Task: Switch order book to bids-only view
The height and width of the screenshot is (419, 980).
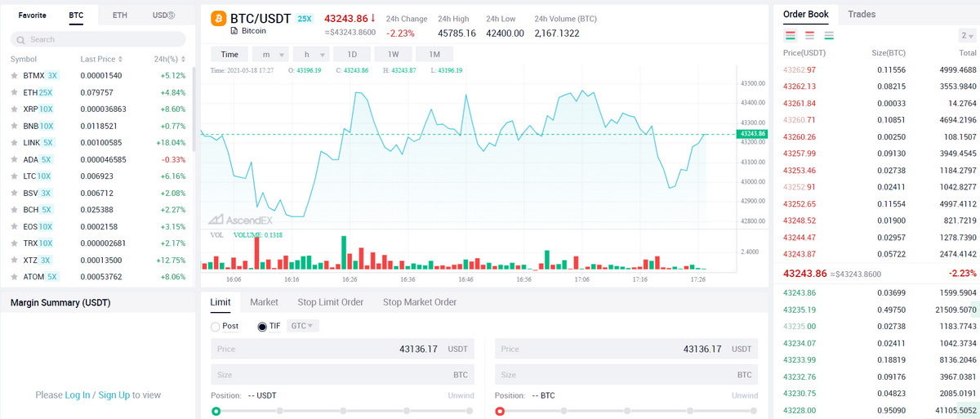Action: pos(829,35)
